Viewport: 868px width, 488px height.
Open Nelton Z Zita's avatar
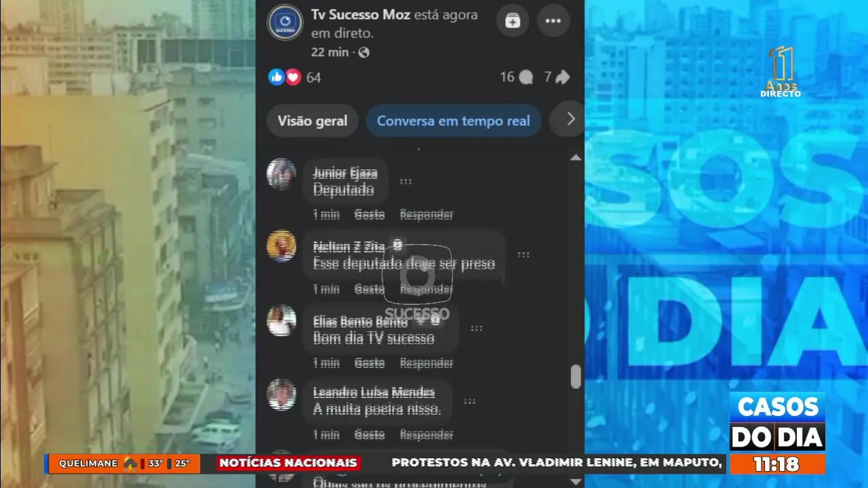(x=281, y=246)
